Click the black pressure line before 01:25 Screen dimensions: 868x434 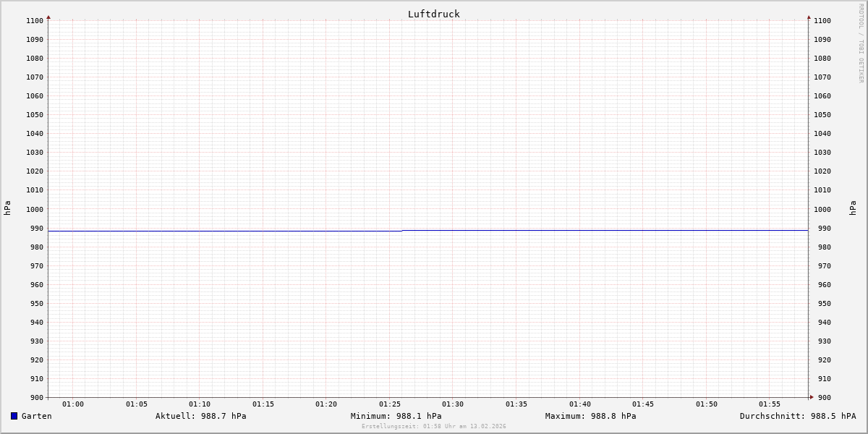pyautogui.click(x=217, y=231)
